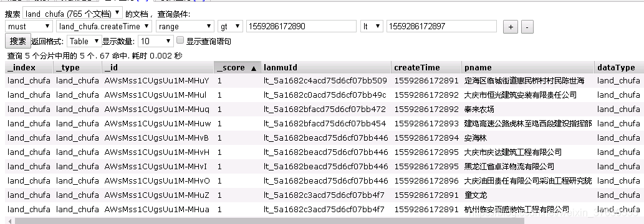Click pname 安海林

(475, 138)
